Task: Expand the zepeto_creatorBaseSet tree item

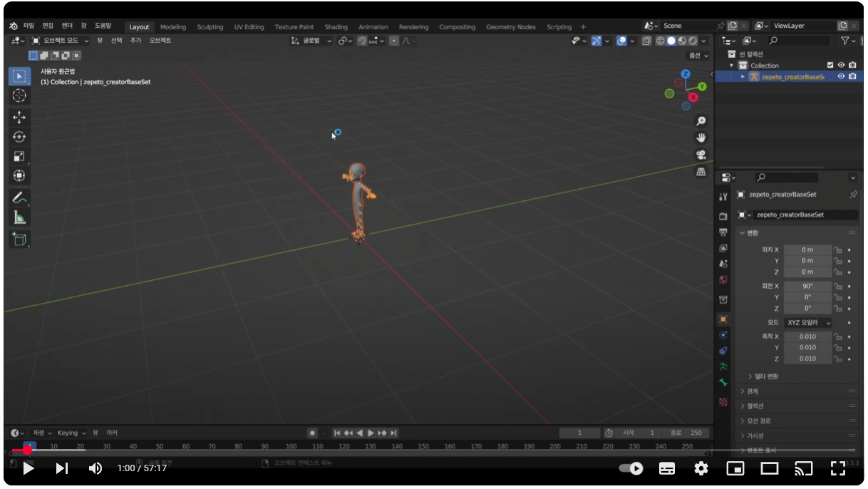Action: [x=743, y=76]
